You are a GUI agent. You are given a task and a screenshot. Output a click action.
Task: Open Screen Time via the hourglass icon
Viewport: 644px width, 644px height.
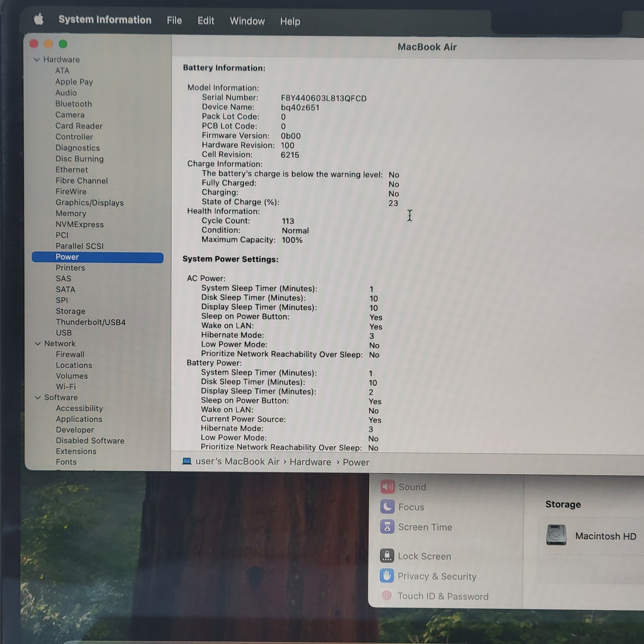[x=388, y=527]
